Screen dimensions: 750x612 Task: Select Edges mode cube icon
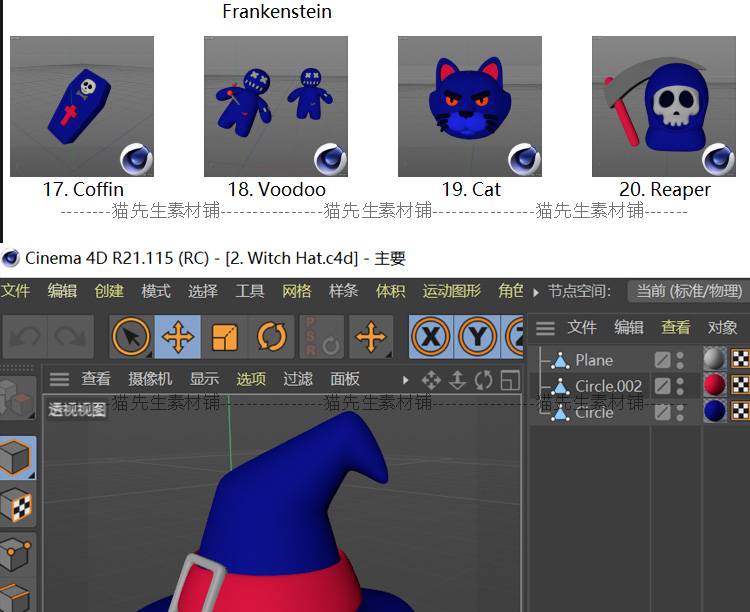point(17,596)
